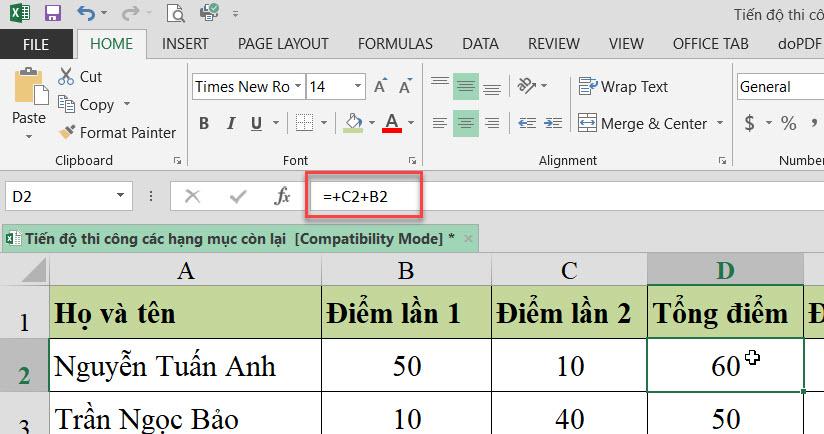The image size is (824, 434).
Task: Expand underline style options arrow
Action: click(276, 123)
